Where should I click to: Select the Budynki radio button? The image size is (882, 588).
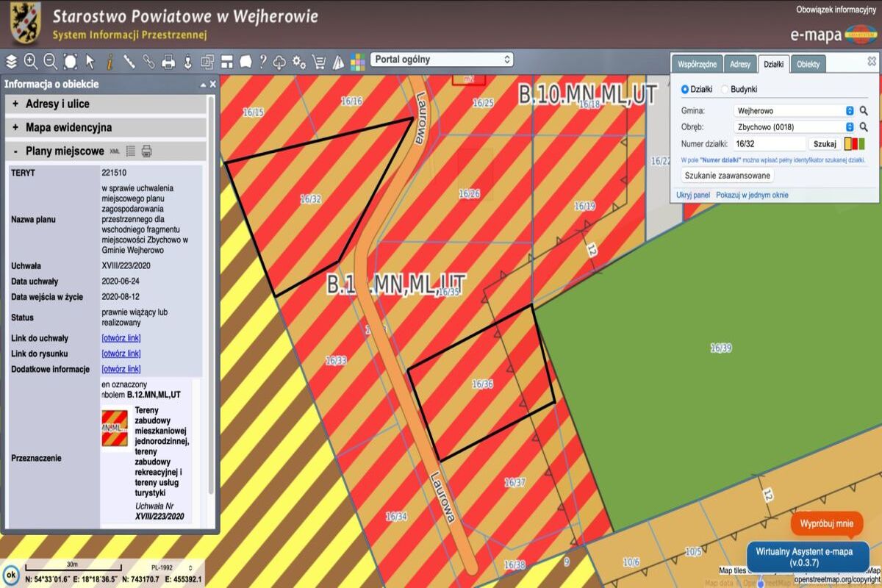click(x=725, y=90)
